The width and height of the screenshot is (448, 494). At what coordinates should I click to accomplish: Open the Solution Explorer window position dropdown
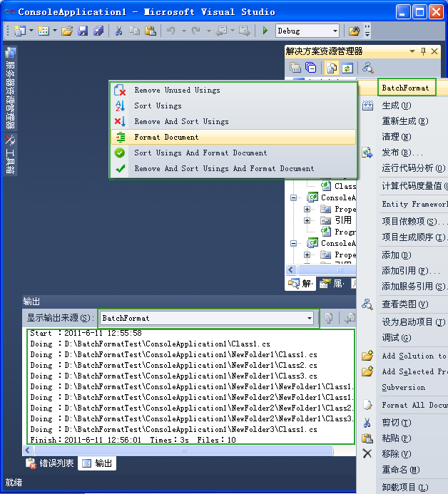(412, 51)
